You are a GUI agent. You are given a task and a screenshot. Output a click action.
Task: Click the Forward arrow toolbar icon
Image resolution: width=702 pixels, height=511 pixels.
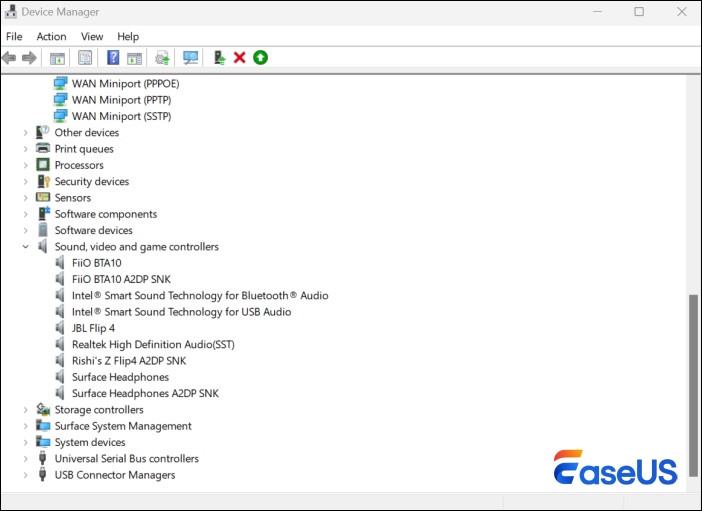[29, 58]
